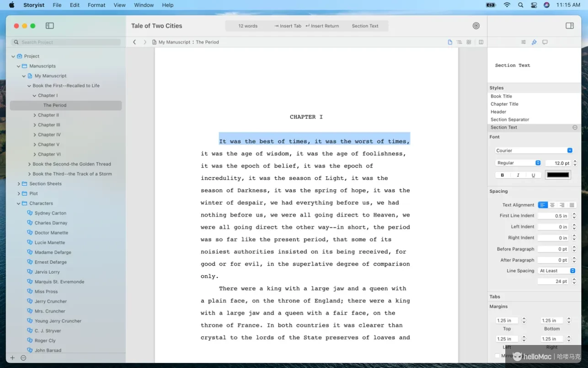Set text alignment to left

click(543, 205)
